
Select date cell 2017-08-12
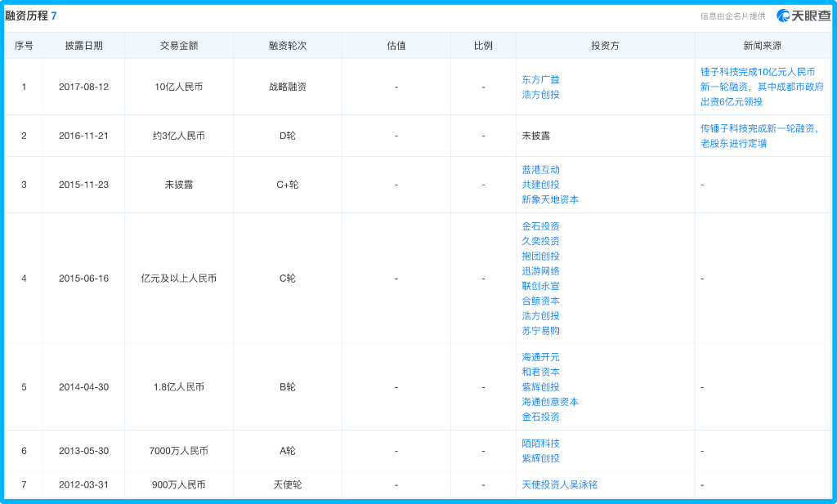(x=84, y=87)
